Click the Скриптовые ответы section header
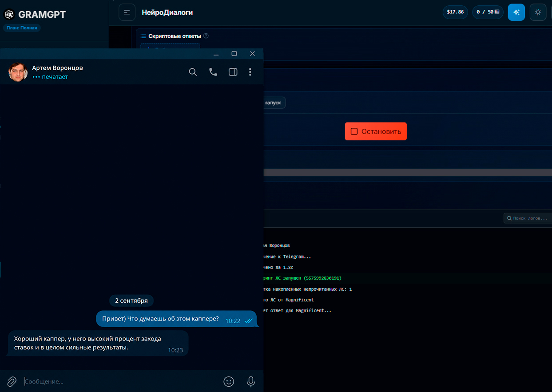The image size is (552, 392). pos(175,36)
